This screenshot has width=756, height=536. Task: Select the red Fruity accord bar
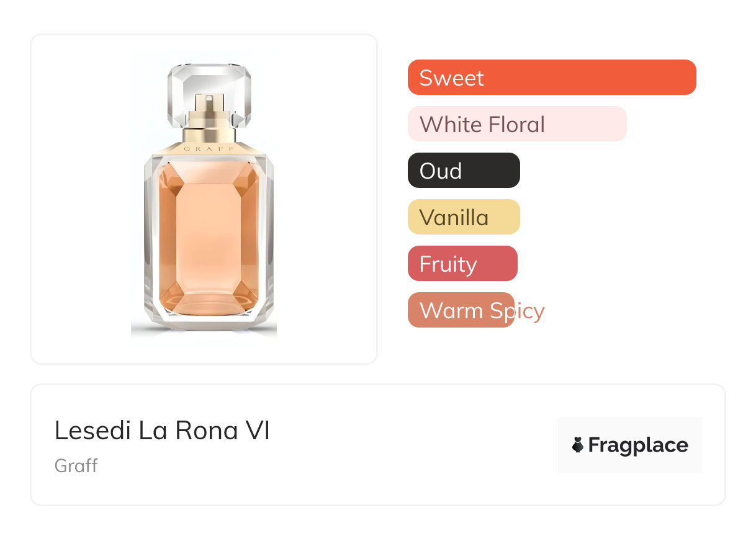coord(462,264)
